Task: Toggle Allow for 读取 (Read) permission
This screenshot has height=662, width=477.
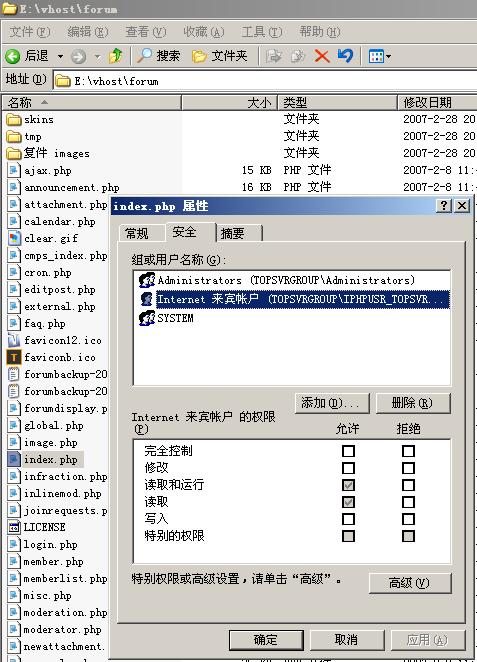Action: (x=348, y=502)
